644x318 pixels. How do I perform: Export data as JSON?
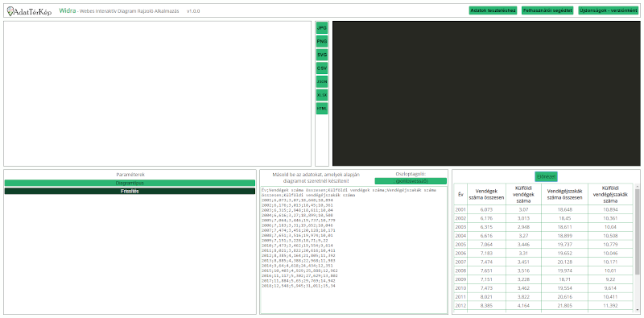pos(322,82)
